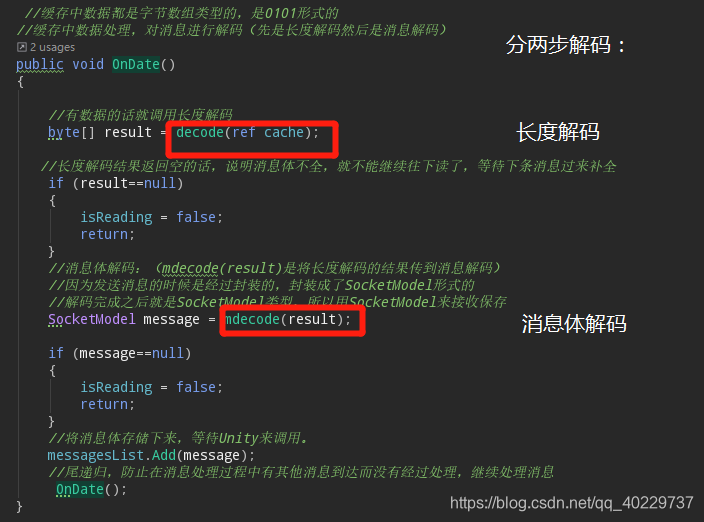This screenshot has height=522, width=704.
Task: Click the mdecode(result) call
Action: (288, 319)
